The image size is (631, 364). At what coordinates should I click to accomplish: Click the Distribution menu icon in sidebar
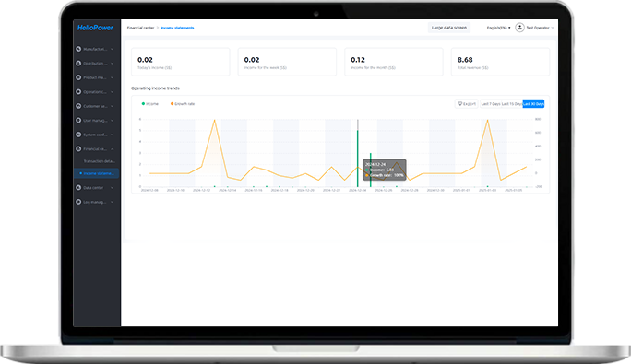[78, 64]
